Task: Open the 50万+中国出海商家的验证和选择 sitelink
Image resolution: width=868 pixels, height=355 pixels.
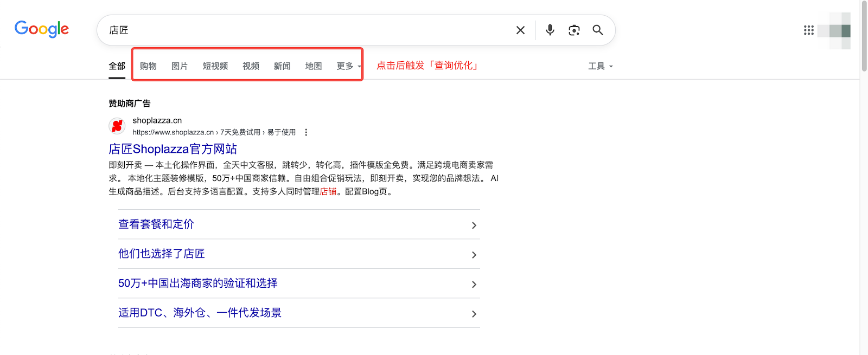Action: click(299, 283)
